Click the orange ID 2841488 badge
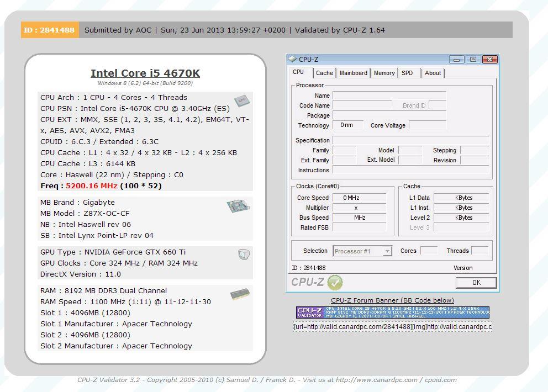The image size is (548, 392). pos(50,30)
